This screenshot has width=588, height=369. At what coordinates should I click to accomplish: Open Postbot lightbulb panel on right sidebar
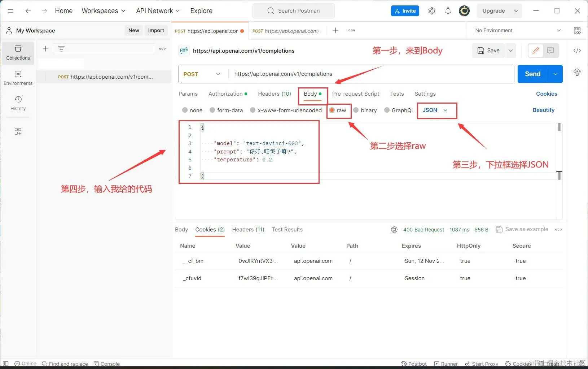(577, 72)
